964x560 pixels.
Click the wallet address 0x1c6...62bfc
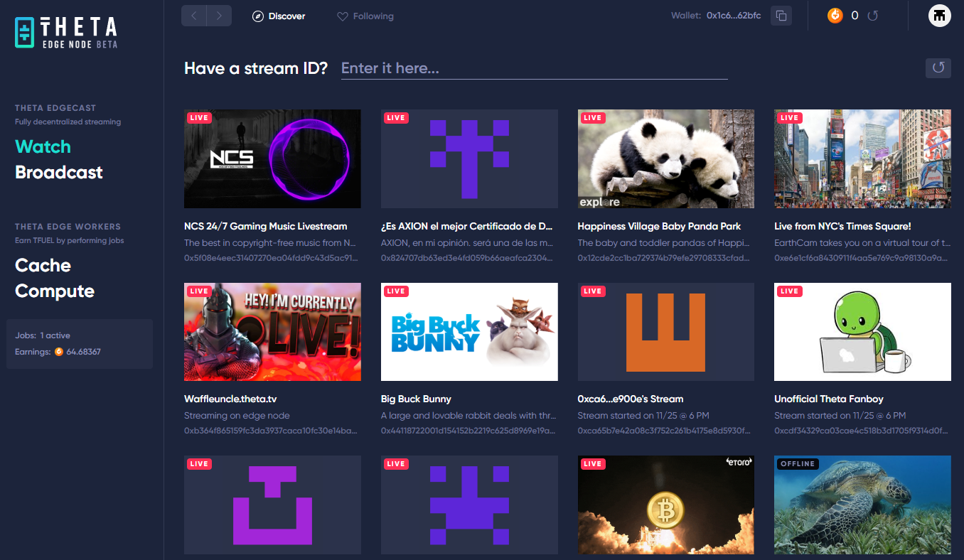point(734,16)
